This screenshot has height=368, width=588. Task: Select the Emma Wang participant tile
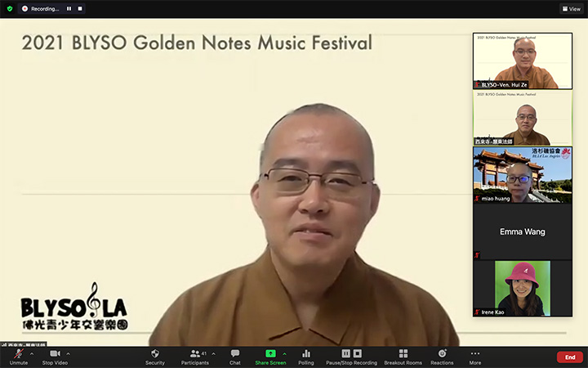pos(523,231)
